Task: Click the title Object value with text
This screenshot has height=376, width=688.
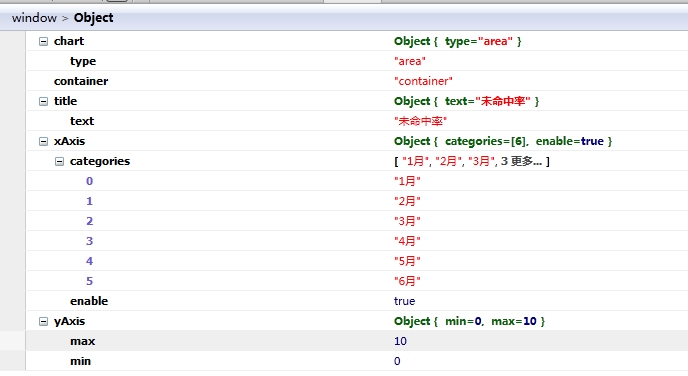Action: (466, 101)
